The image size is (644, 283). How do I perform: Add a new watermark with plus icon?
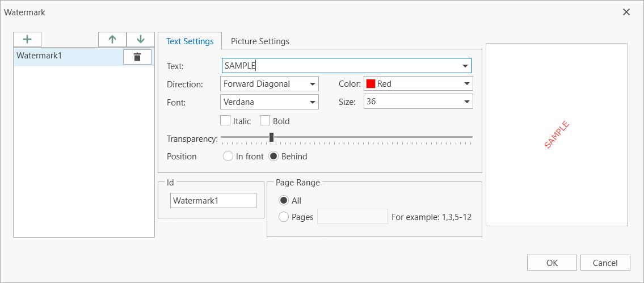click(27, 40)
